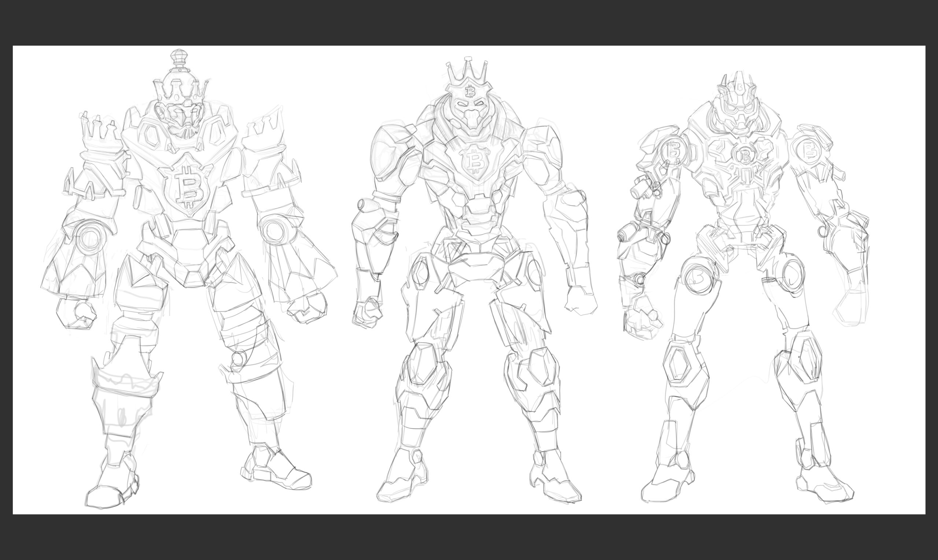Screen dimensions: 938x560
Task: Click the Bitcoin symbol on middle robot's crown
Action: (470, 91)
